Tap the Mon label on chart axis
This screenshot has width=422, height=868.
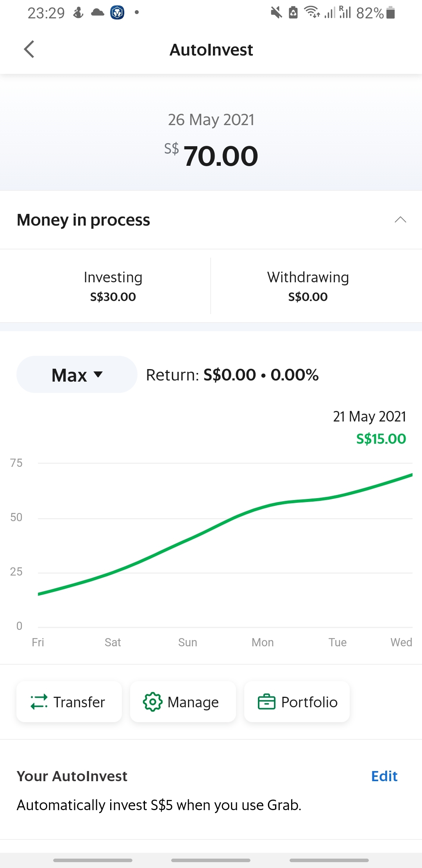tap(263, 642)
